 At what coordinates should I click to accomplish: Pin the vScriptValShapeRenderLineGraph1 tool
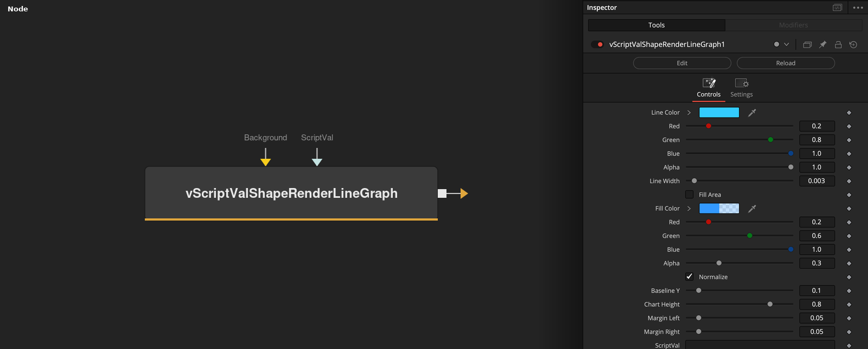[x=822, y=44]
